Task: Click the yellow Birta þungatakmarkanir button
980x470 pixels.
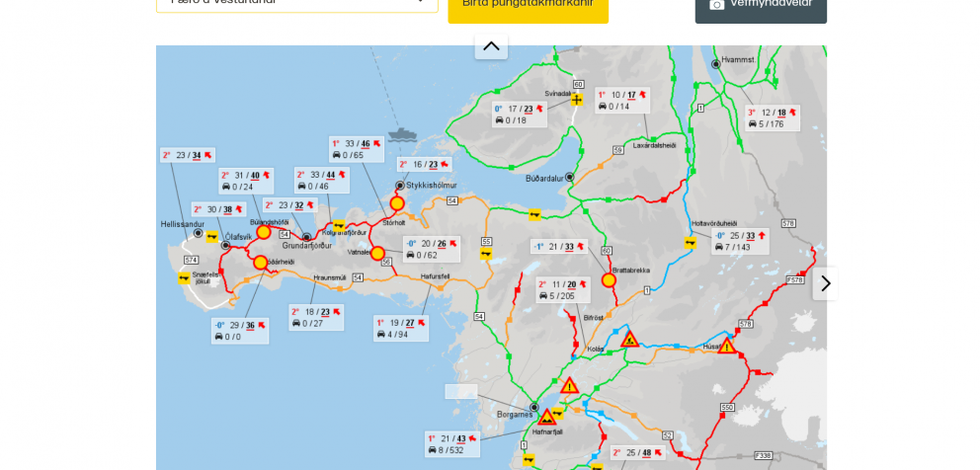Action: click(528, 5)
